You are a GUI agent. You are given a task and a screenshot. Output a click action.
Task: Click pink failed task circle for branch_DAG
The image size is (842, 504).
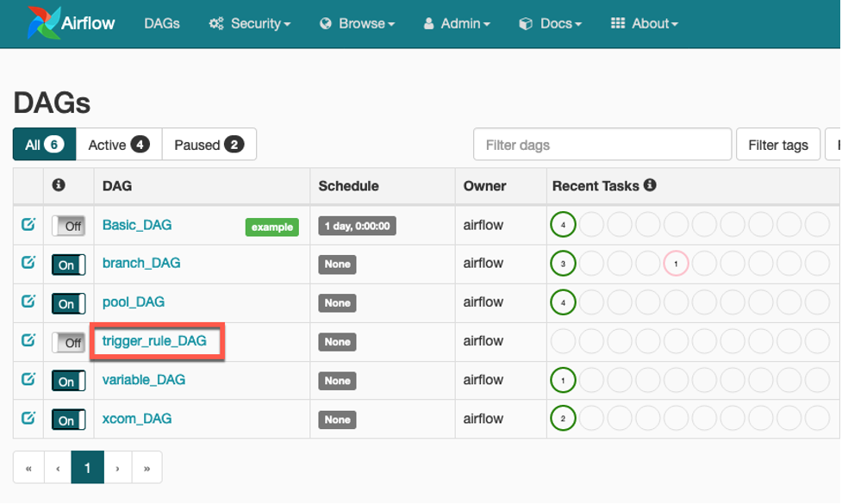[x=676, y=264]
